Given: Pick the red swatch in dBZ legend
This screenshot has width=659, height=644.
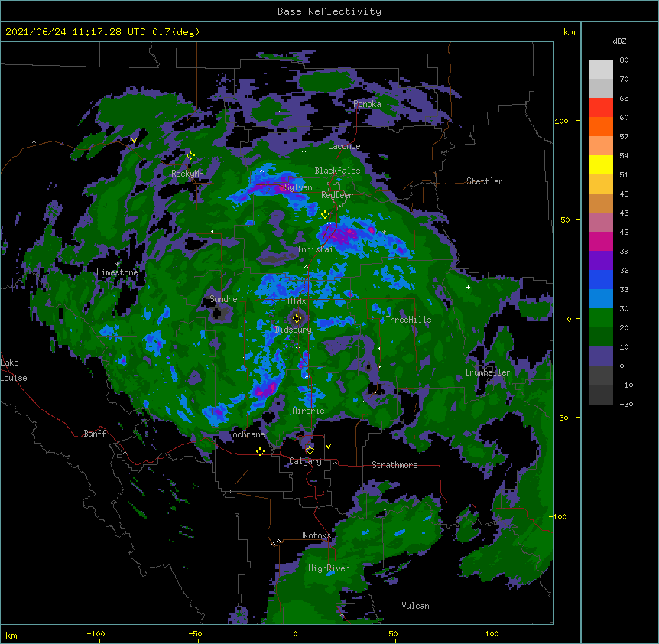Looking at the screenshot, I should coord(601,107).
